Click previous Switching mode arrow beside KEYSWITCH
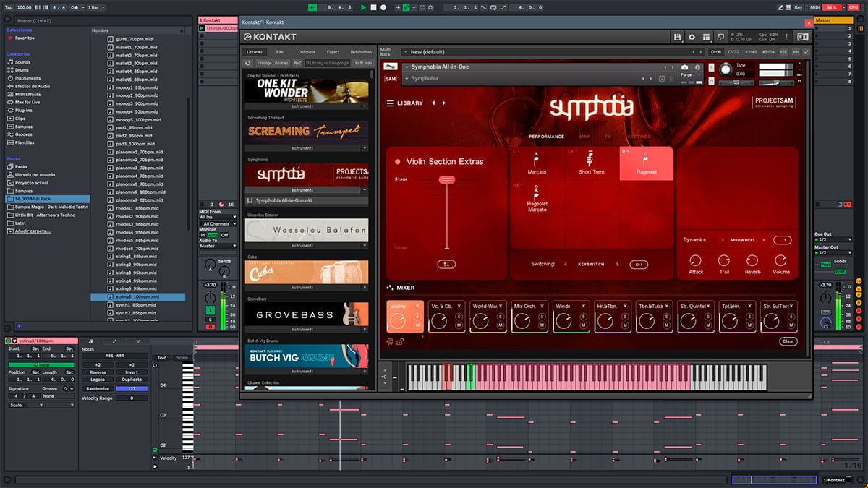Screen dimensions: 868x488 pyautogui.click(x=566, y=265)
